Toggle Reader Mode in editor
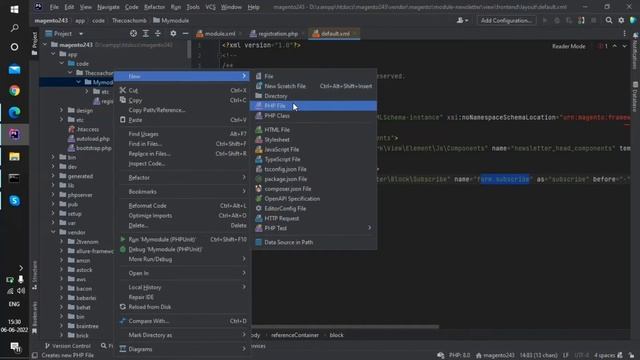The image size is (640, 360). click(x=569, y=46)
